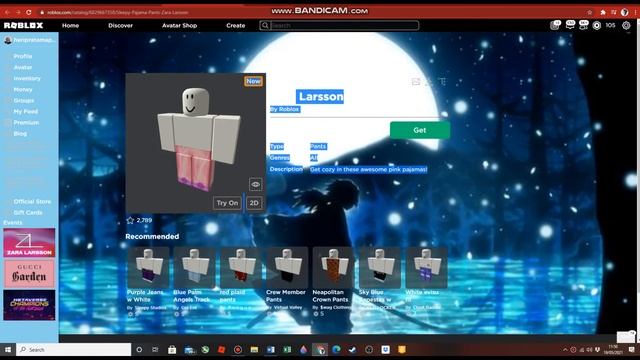Open the browser extensions puzzle icon
The image size is (640, 360).
coord(603,12)
